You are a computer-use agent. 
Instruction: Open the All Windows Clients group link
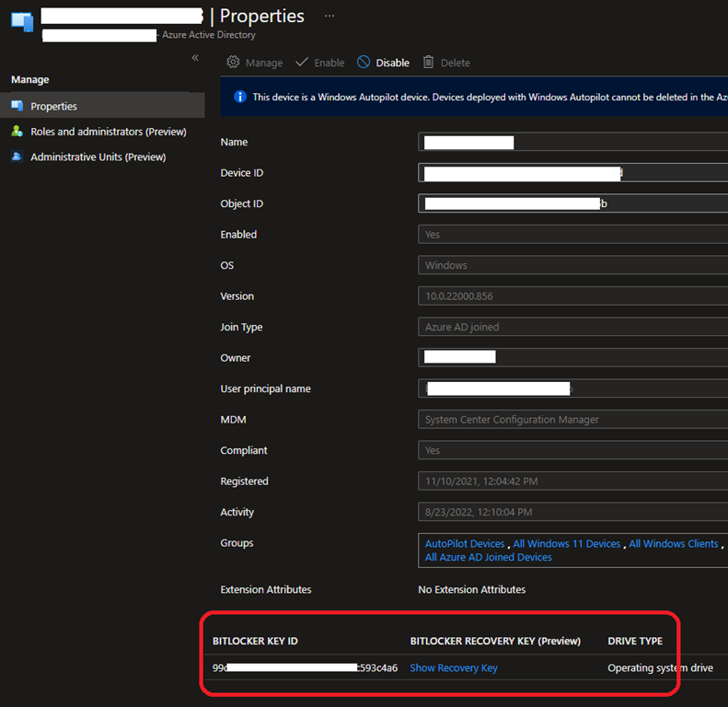(673, 544)
